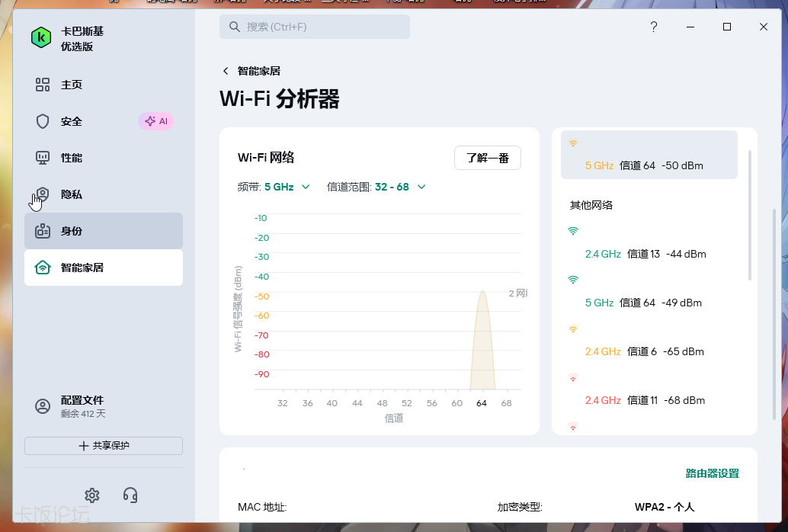Open help with the question mark icon
Image resolution: width=788 pixels, height=532 pixels.
[x=654, y=27]
